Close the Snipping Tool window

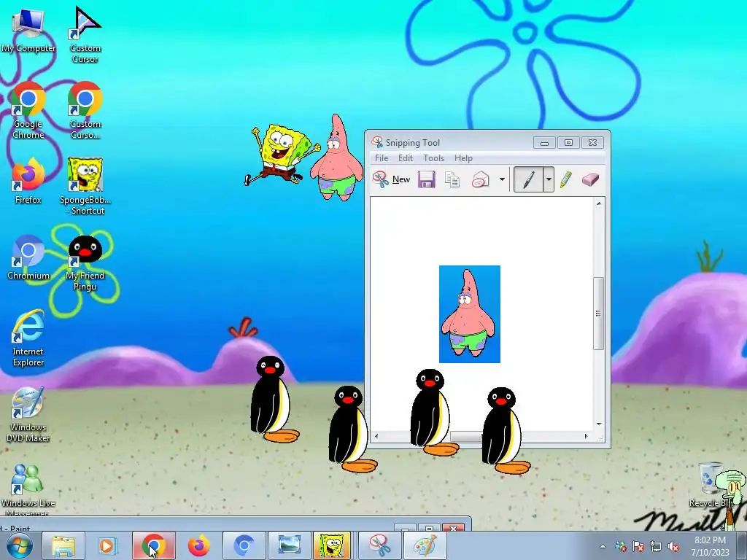point(592,142)
